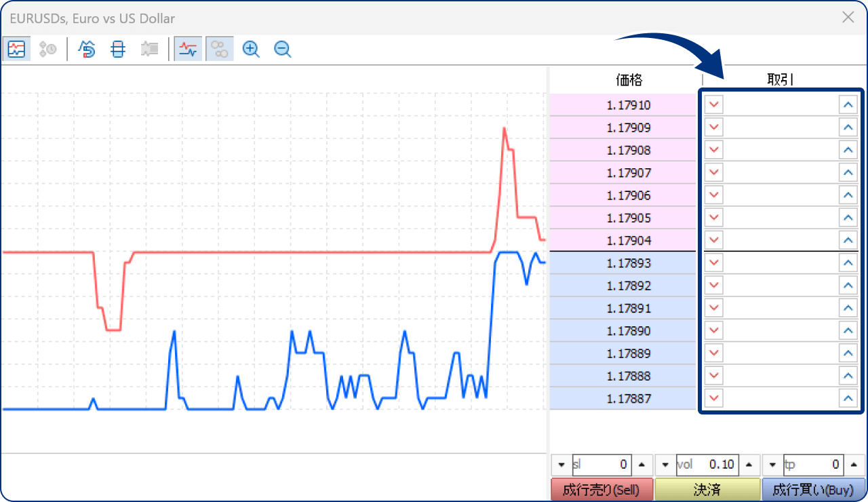
Task: Increase the vol value with up arrow
Action: point(749,465)
